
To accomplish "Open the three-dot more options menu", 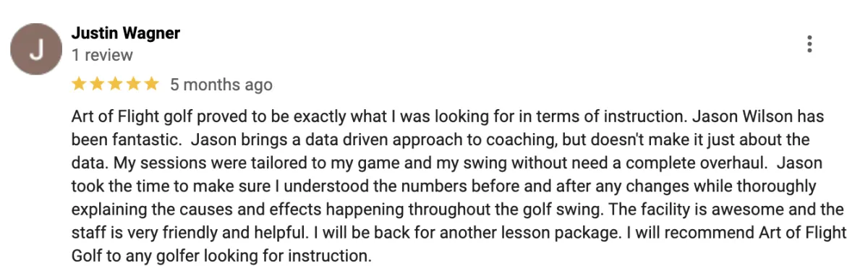I will point(809,44).
